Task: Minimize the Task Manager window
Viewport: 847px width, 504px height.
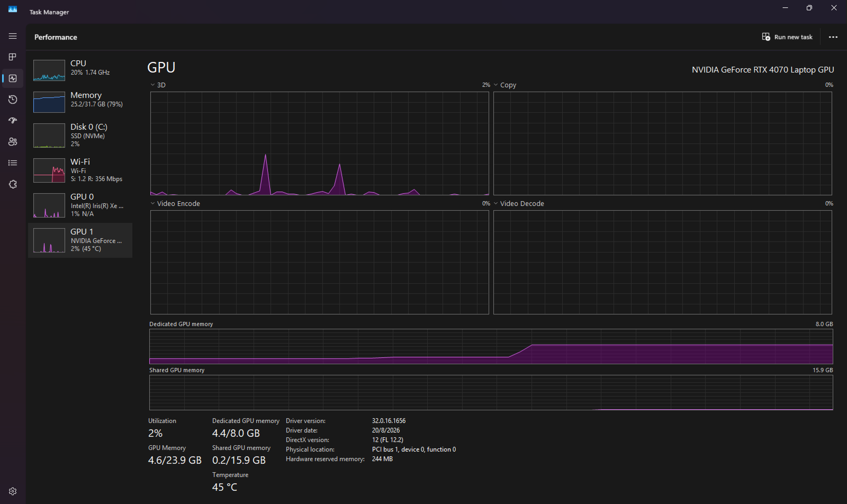Action: tap(785, 8)
